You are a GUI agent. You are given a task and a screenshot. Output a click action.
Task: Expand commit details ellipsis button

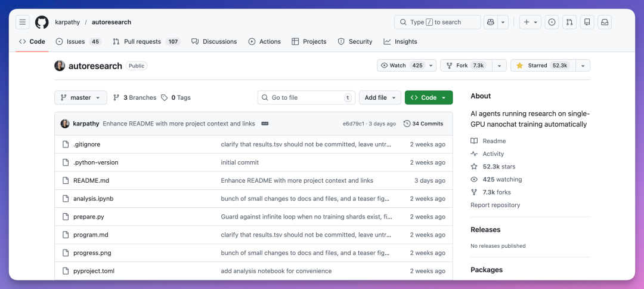pyautogui.click(x=265, y=124)
